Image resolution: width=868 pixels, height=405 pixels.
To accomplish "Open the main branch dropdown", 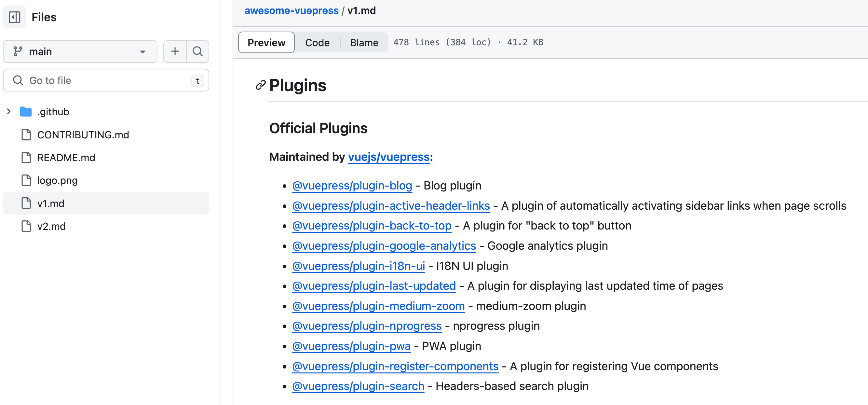I will pyautogui.click(x=80, y=51).
